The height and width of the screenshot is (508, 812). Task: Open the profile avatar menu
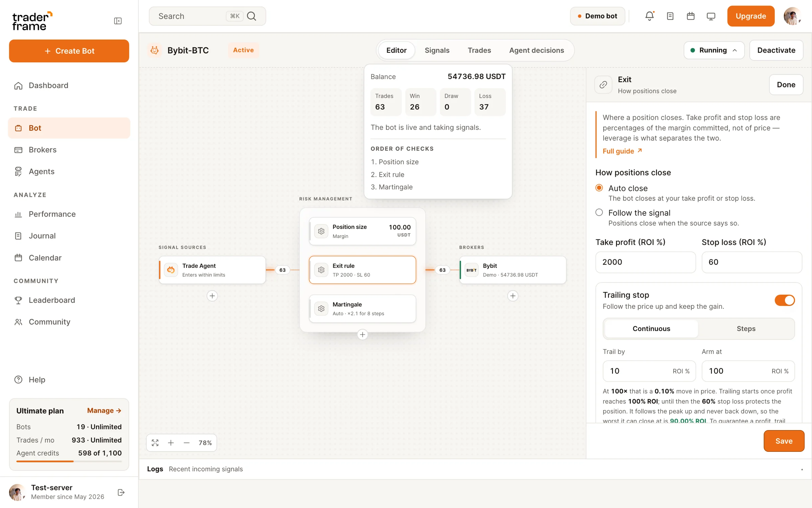click(x=792, y=16)
